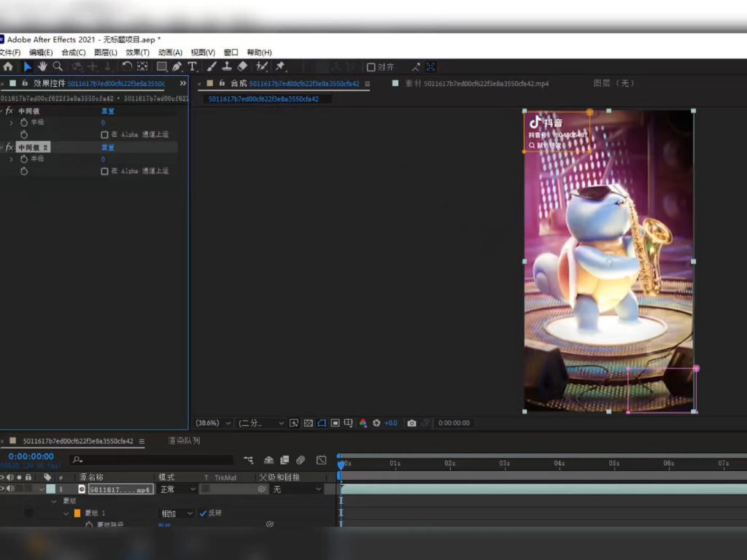Open the graph editor icon
Screen dimensions: 747x560
[322, 460]
